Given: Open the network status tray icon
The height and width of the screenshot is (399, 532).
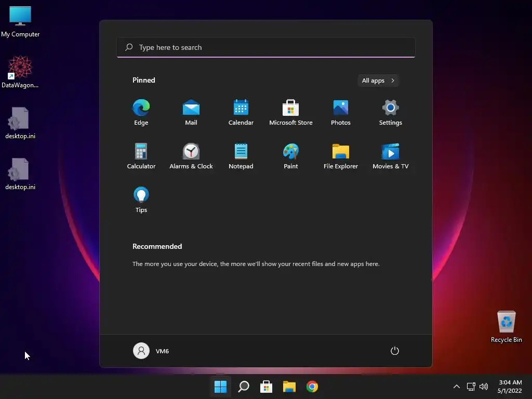Looking at the screenshot, I should click(471, 387).
